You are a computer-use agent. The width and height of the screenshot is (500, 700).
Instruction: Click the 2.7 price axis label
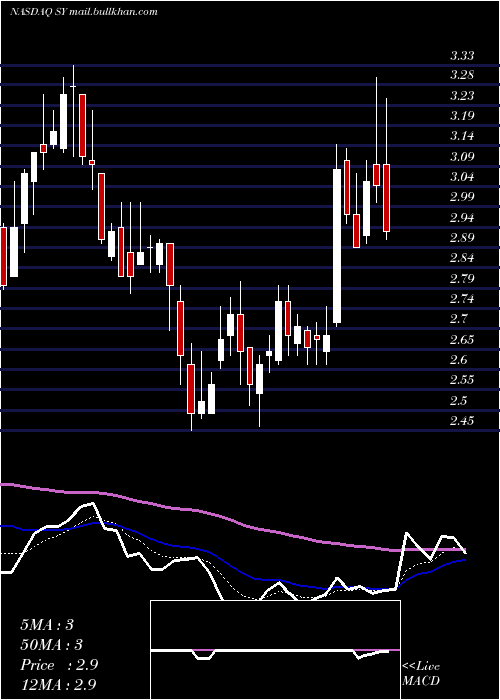tap(458, 319)
